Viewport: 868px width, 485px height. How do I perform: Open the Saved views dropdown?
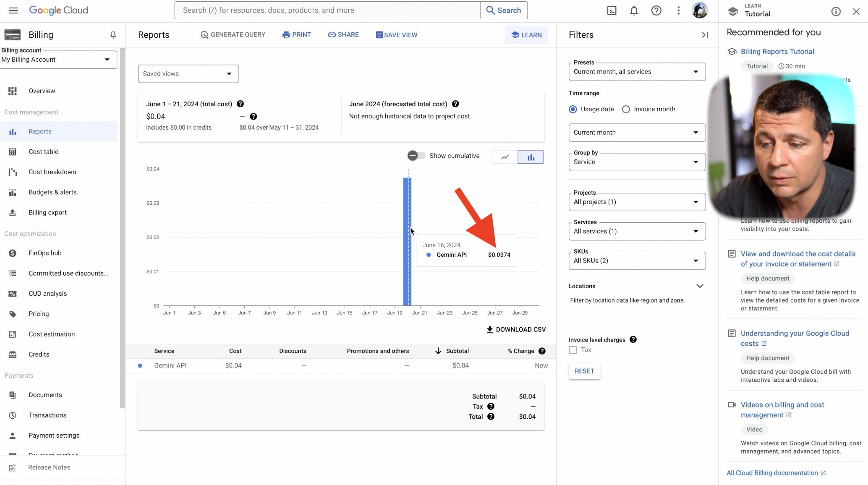point(188,74)
